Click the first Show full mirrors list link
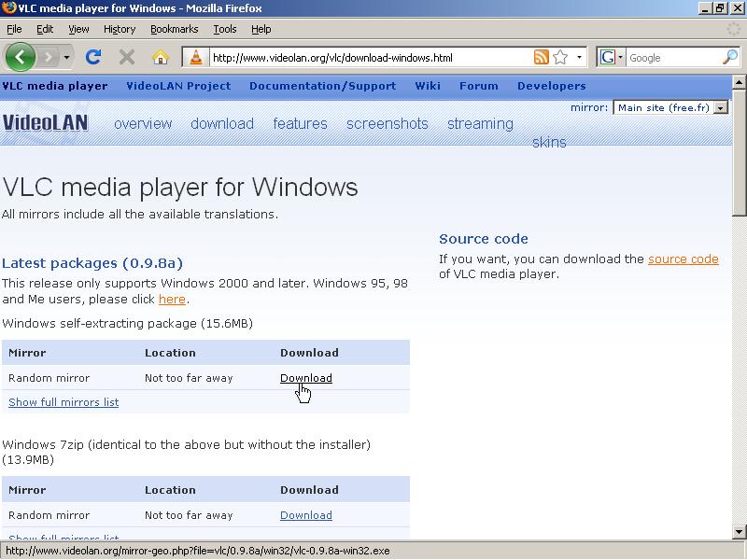This screenshot has height=560, width=747. pos(63,402)
